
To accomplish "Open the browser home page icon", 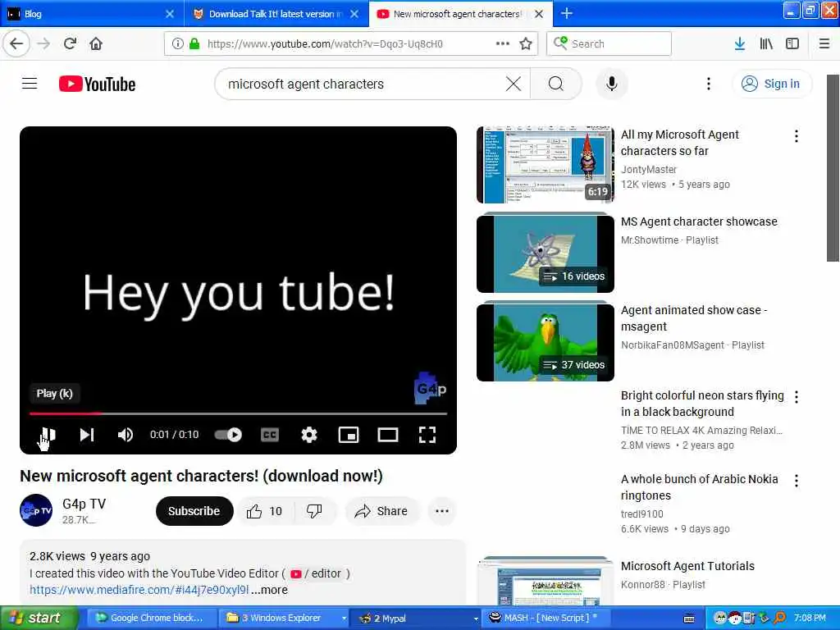I will tap(96, 43).
